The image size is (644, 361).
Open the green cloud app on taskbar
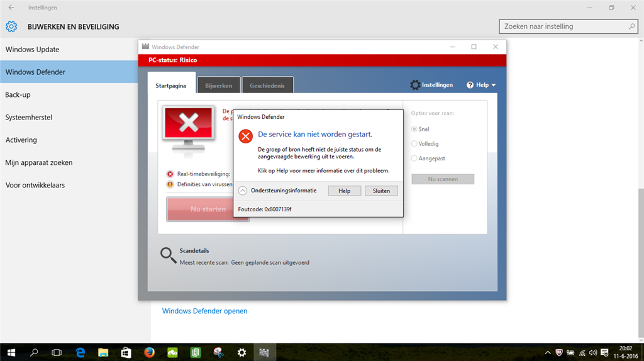[172, 352]
